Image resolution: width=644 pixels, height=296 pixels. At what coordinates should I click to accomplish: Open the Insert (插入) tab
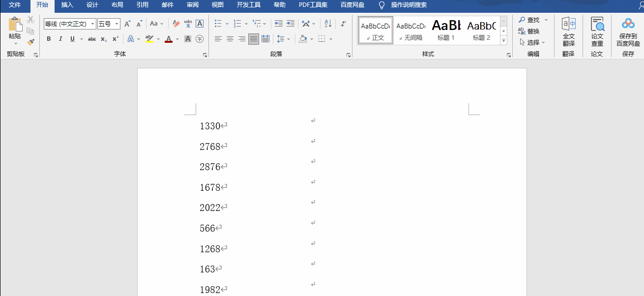tap(67, 5)
